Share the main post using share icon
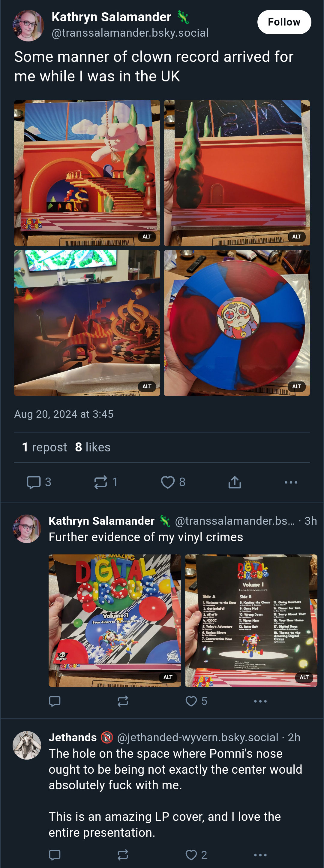Image resolution: width=324 pixels, height=868 pixels. tap(235, 482)
